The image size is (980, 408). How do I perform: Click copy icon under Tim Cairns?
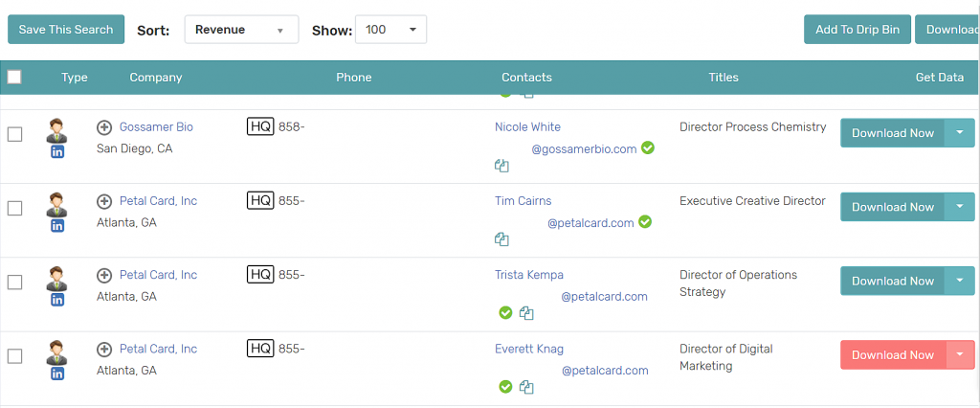501,239
